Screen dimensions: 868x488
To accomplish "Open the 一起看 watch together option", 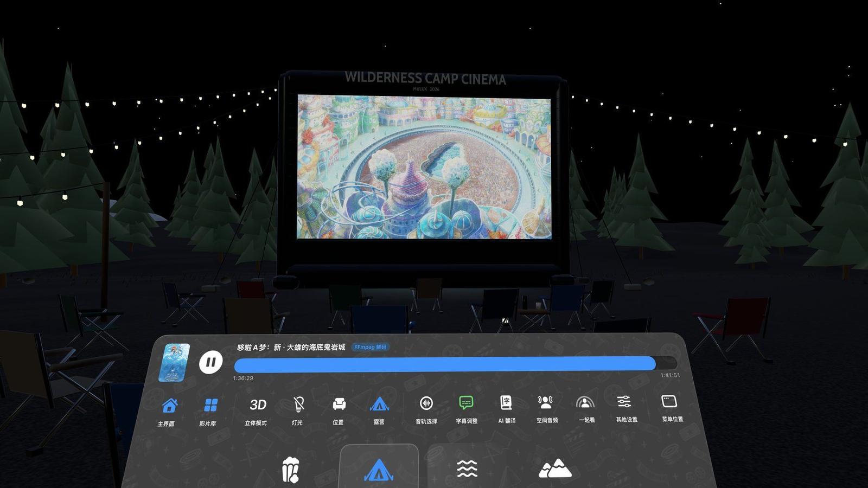I will click(586, 408).
